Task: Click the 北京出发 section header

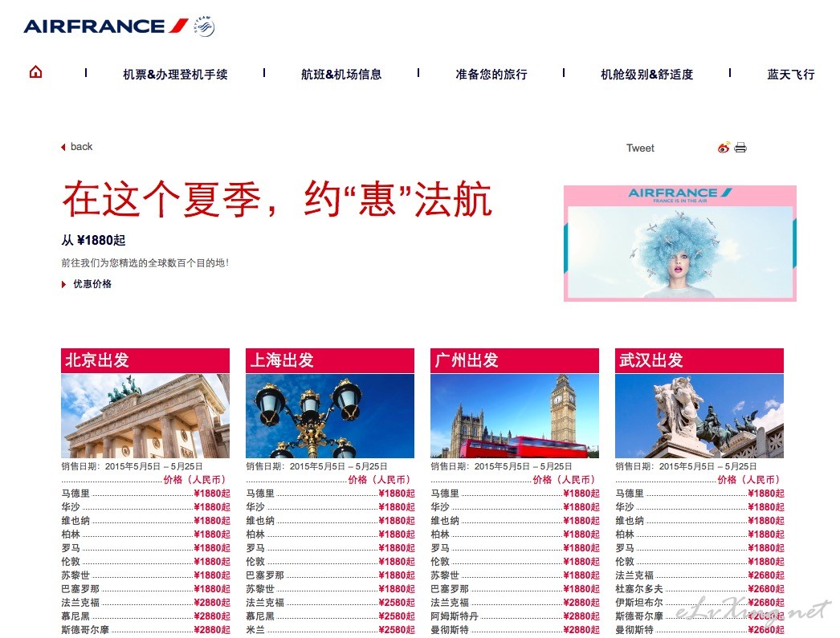Action: (145, 360)
